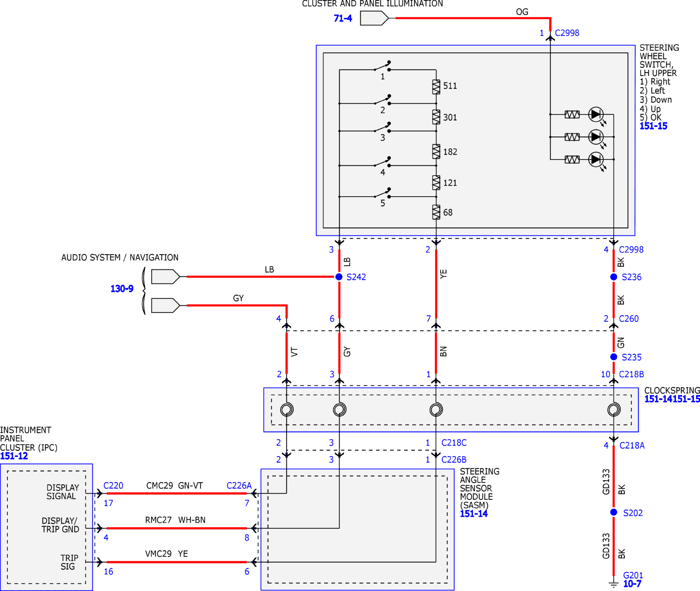Click the blue splice dot at S242
The height and width of the screenshot is (591, 700).
[339, 277]
